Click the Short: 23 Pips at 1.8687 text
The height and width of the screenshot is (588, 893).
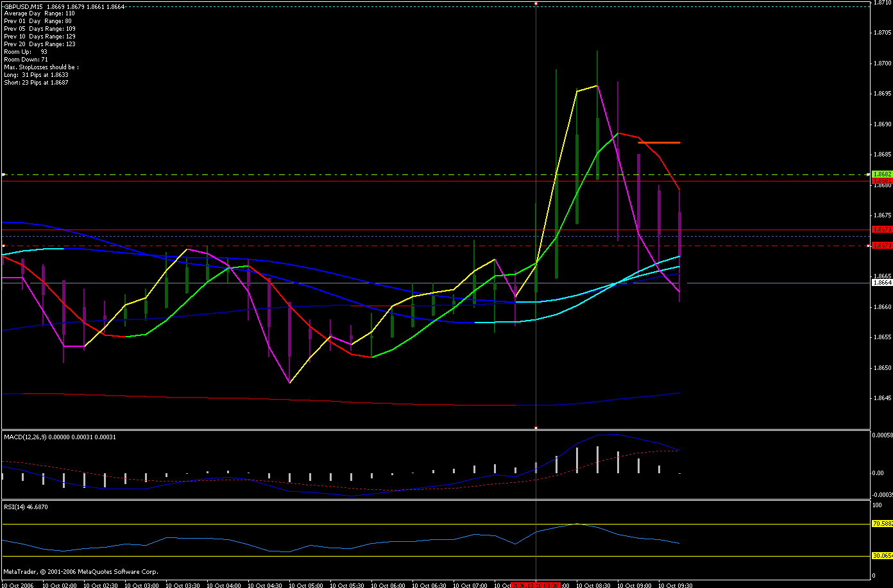(36, 83)
